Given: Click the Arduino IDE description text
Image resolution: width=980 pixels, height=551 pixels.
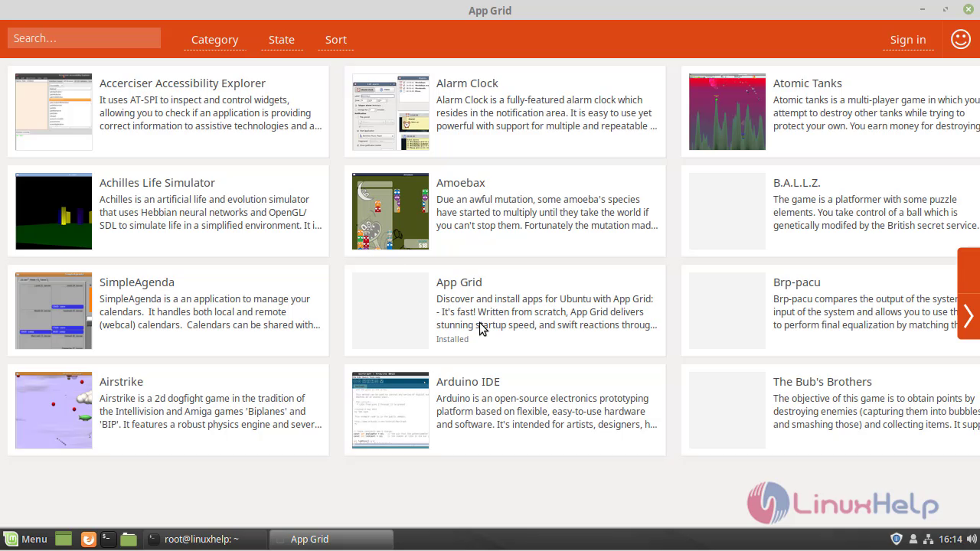Looking at the screenshot, I should (x=547, y=412).
